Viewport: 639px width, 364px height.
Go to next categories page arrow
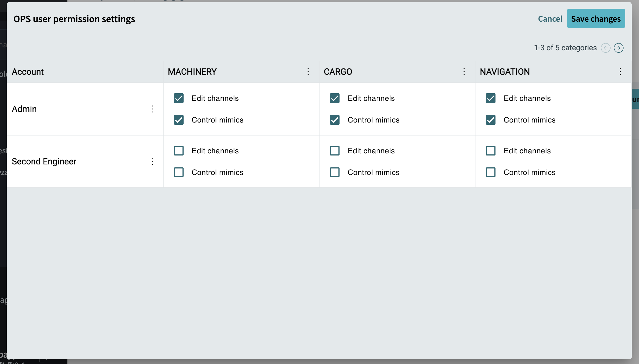[618, 48]
